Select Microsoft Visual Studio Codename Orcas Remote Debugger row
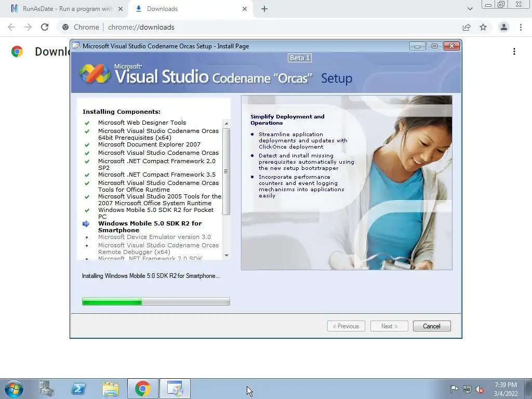 158,248
